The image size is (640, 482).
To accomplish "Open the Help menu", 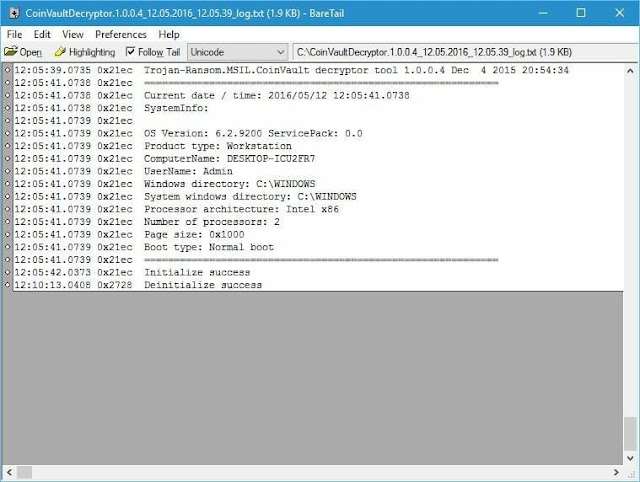I will coord(169,34).
